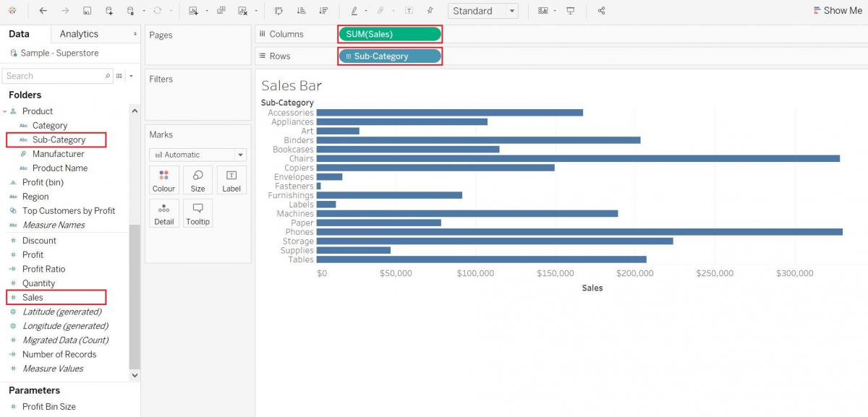Click the New Worksheet icon
This screenshot has width=868, height=417.
click(193, 11)
